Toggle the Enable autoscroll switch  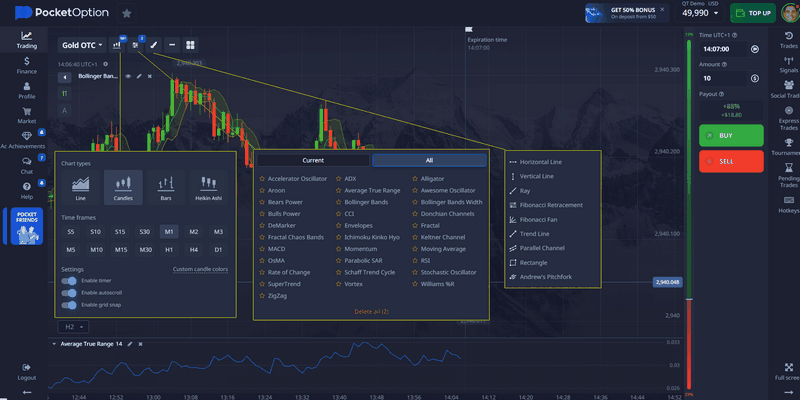click(69, 293)
